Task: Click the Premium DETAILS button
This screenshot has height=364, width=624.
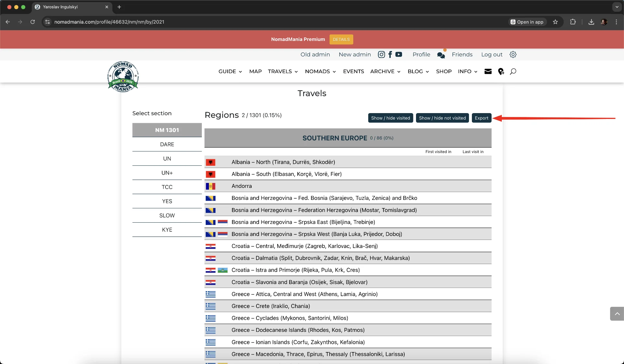Action: [341, 39]
